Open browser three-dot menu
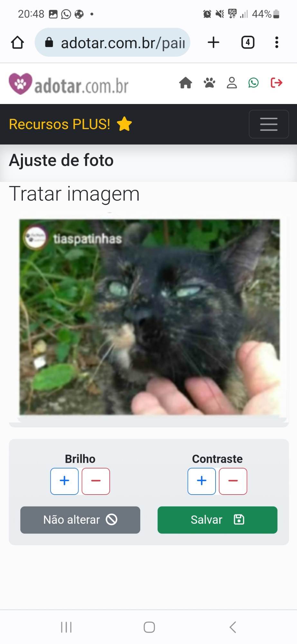Screen dimensions: 297x644 (x=277, y=42)
